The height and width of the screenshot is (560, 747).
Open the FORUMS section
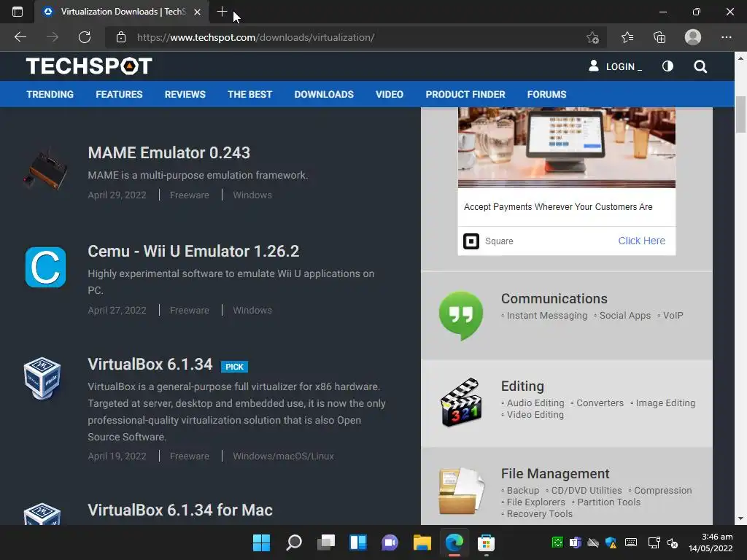546,94
